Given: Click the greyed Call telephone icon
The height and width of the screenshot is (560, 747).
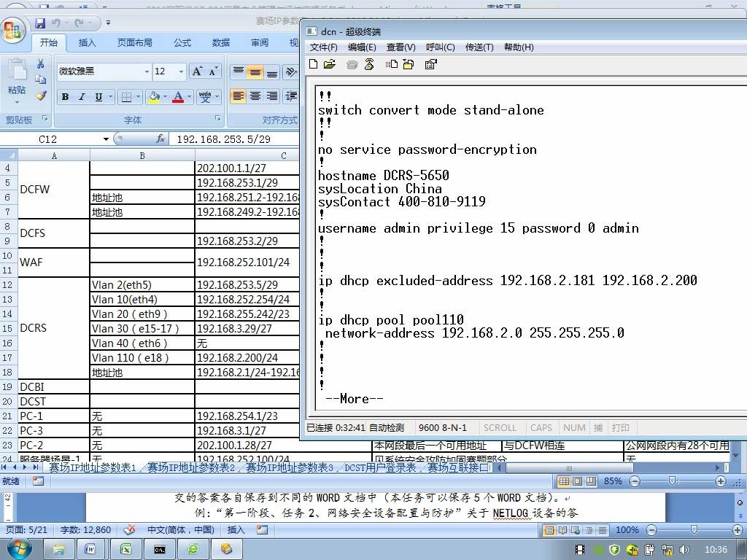Looking at the screenshot, I should 352,64.
